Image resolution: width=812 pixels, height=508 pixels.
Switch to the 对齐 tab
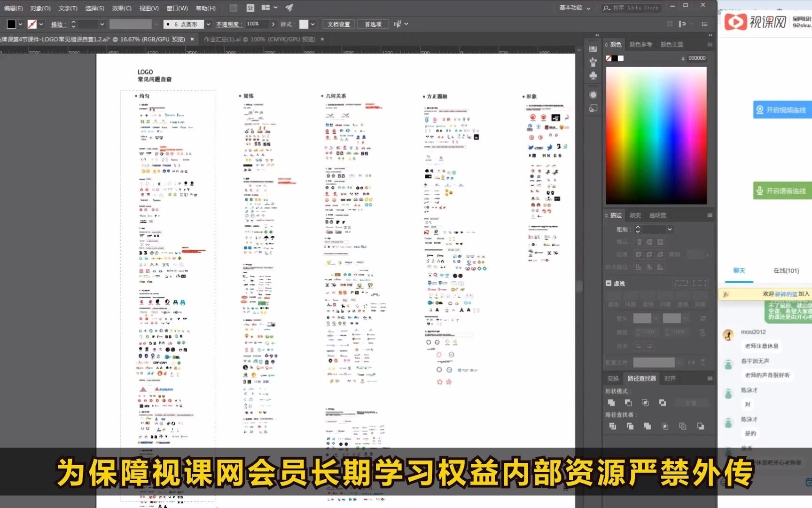pos(670,379)
